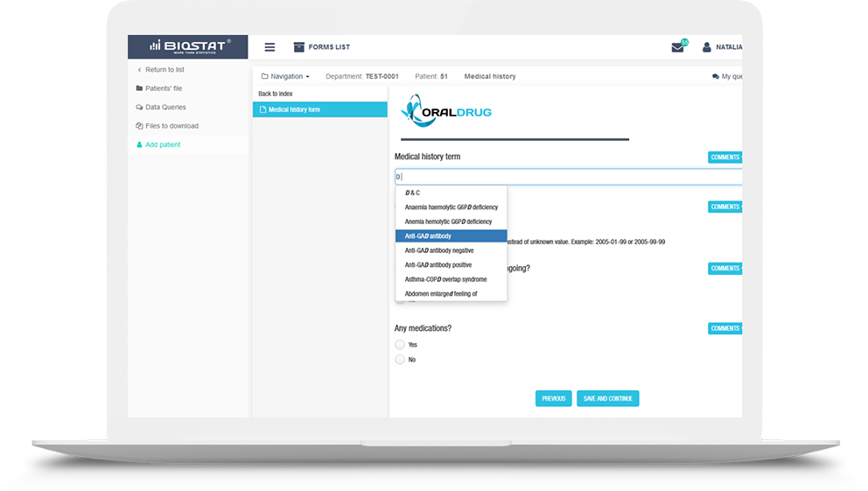Click the Biostat logo
Image resolution: width=868 pixels, height=491 pixels.
click(187, 46)
